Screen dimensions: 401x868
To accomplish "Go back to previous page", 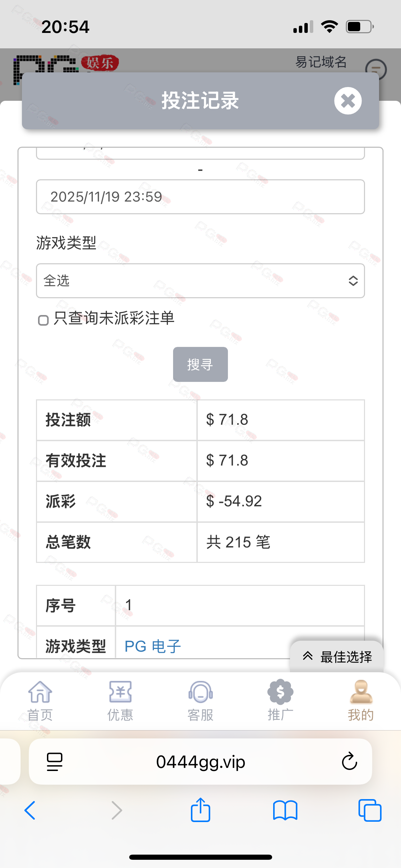I will [30, 810].
